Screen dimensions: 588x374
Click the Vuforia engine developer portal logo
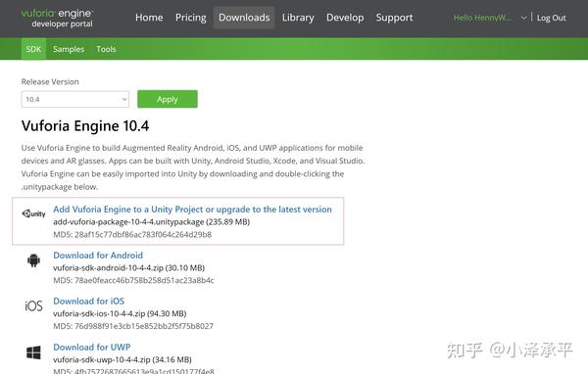(x=57, y=18)
